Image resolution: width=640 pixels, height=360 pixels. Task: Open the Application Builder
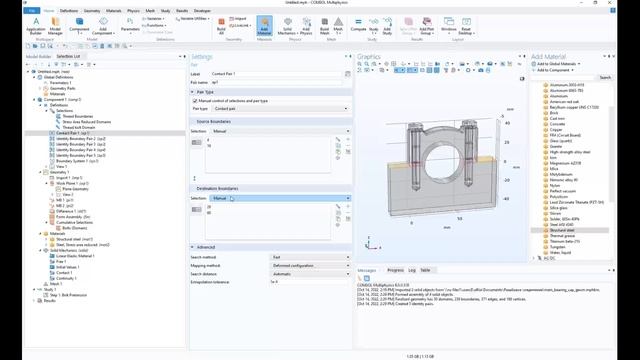(x=36, y=26)
